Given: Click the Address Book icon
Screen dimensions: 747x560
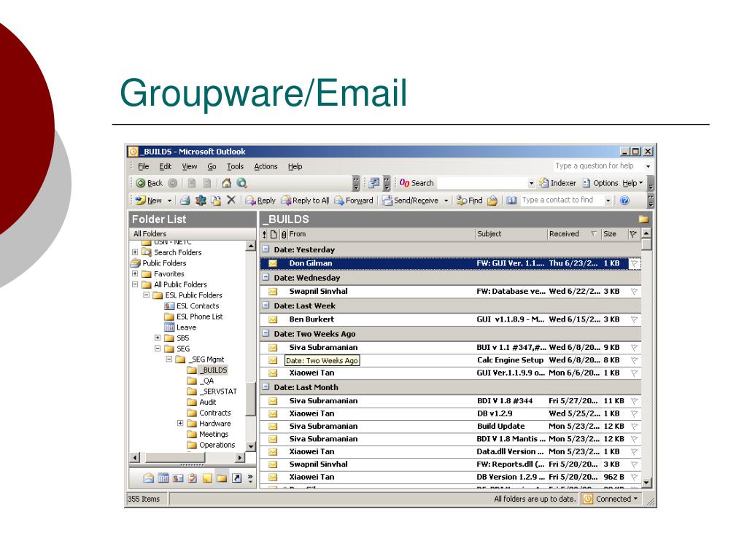Looking at the screenshot, I should 511,201.
